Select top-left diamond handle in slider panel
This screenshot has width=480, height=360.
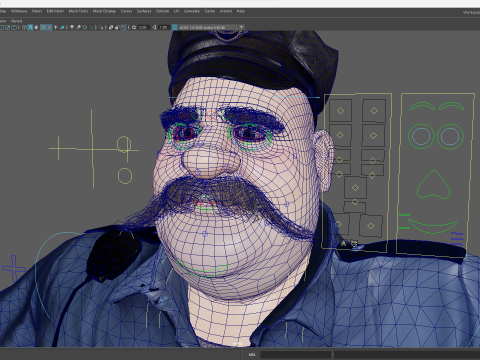point(340,110)
